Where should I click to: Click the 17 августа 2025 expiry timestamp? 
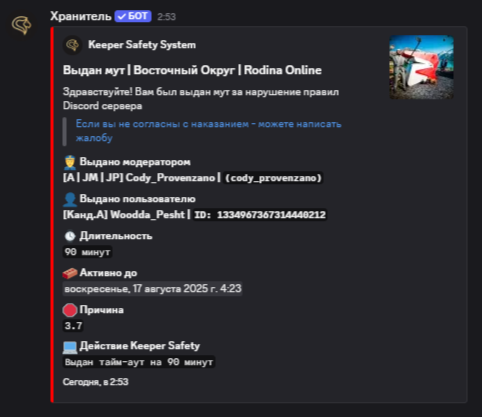coord(153,288)
